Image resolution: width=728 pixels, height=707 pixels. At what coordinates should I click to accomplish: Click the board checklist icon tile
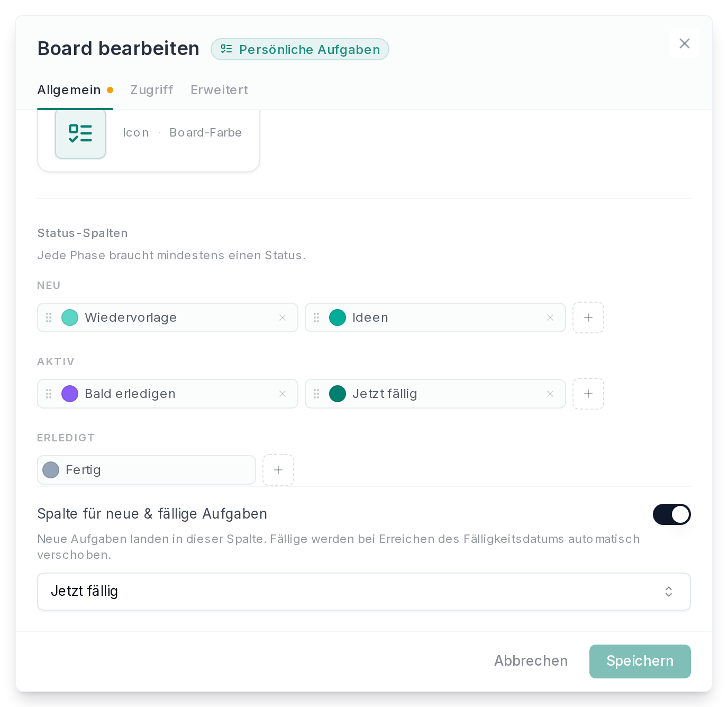click(80, 133)
